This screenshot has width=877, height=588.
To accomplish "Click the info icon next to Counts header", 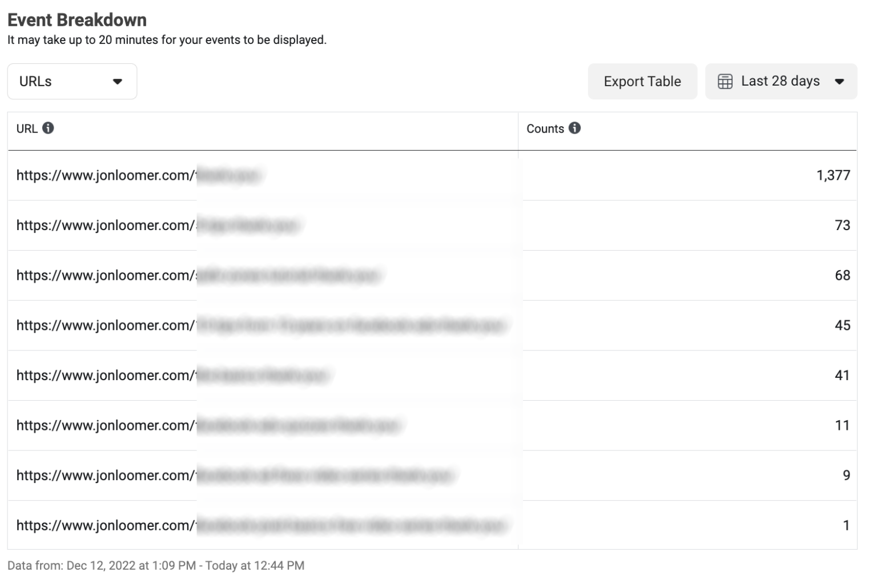I will point(576,128).
